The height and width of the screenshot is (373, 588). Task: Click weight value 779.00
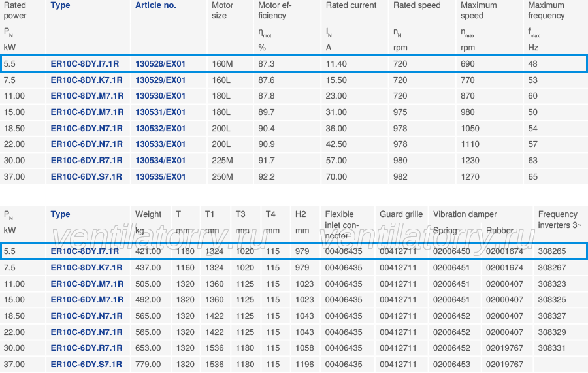click(148, 365)
